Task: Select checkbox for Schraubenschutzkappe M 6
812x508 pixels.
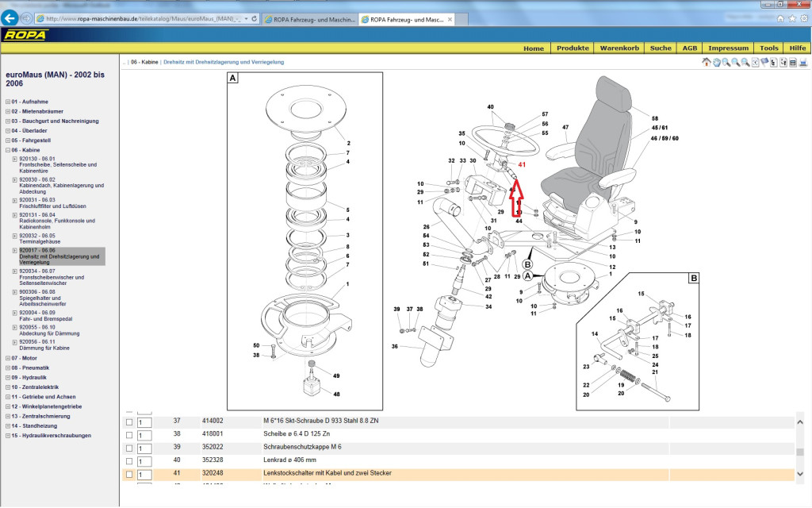Action: tap(129, 448)
